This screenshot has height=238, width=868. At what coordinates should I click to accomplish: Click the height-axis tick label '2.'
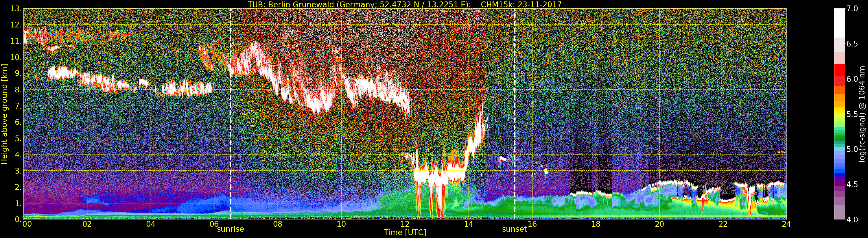point(18,187)
